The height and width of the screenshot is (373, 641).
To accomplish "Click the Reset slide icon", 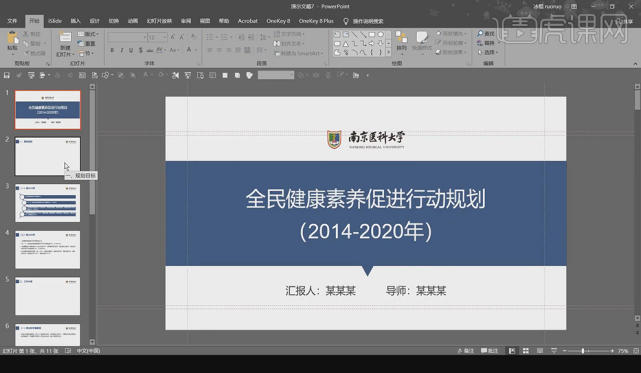I will coord(81,43).
